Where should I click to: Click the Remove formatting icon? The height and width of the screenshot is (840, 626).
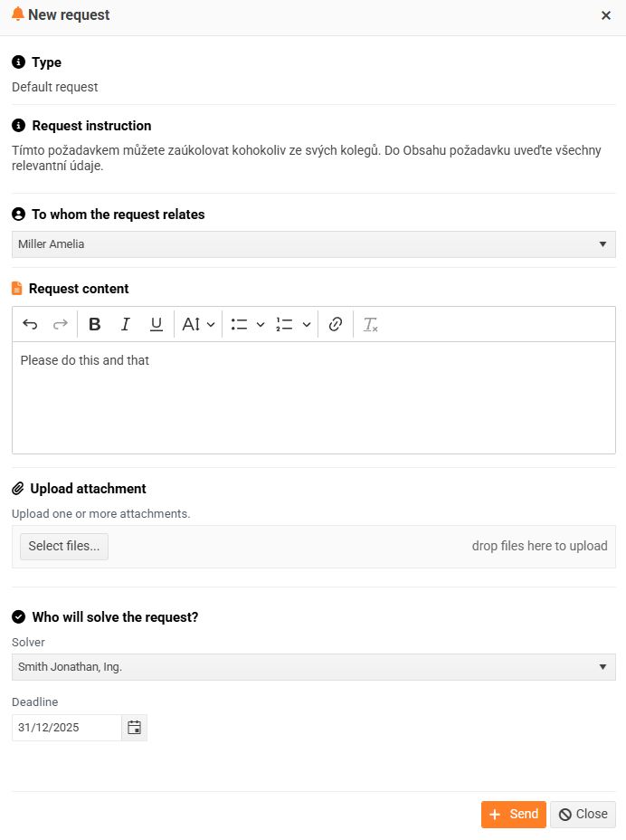(x=370, y=324)
